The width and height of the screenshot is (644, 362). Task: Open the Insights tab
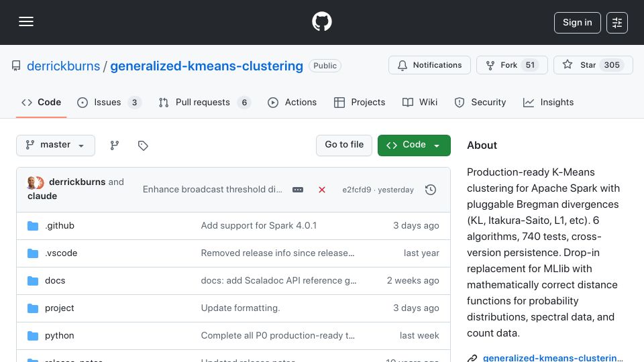click(548, 102)
